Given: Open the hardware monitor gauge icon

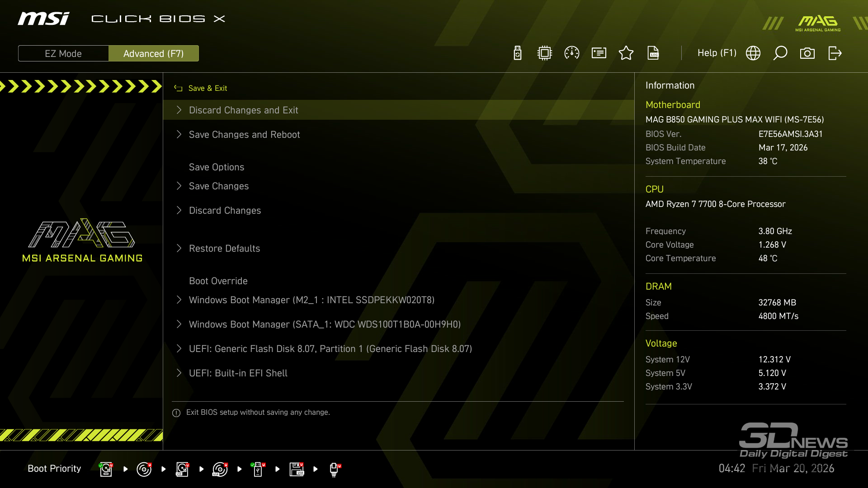Looking at the screenshot, I should point(572,53).
